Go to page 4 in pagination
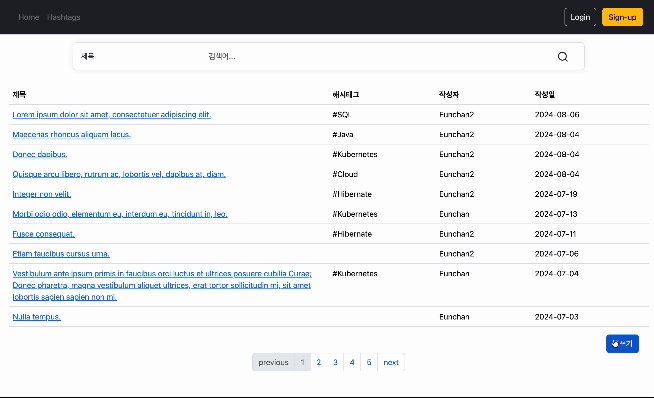This screenshot has height=398, width=654. 352,362
